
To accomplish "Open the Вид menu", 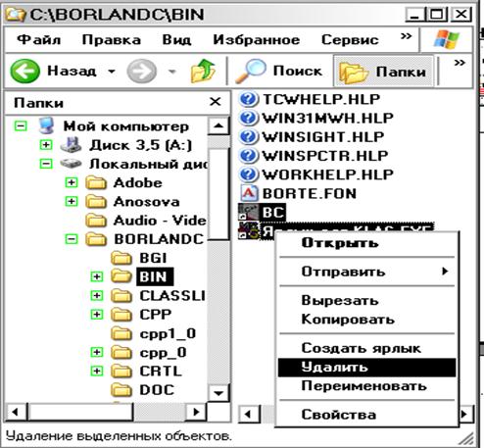I will pyautogui.click(x=176, y=40).
